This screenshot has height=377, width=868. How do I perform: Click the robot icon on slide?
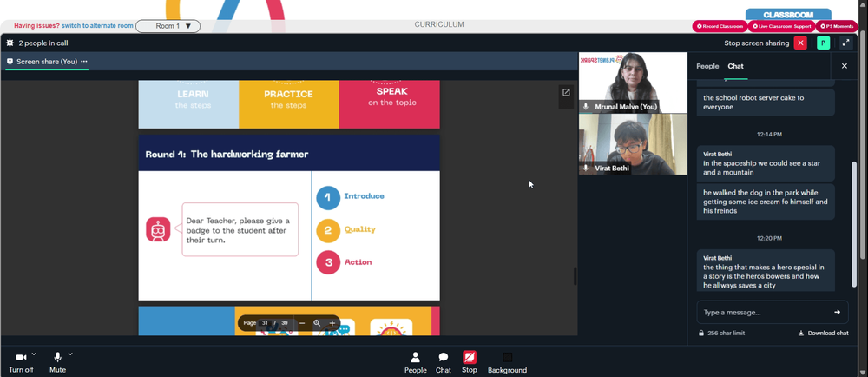point(158,229)
